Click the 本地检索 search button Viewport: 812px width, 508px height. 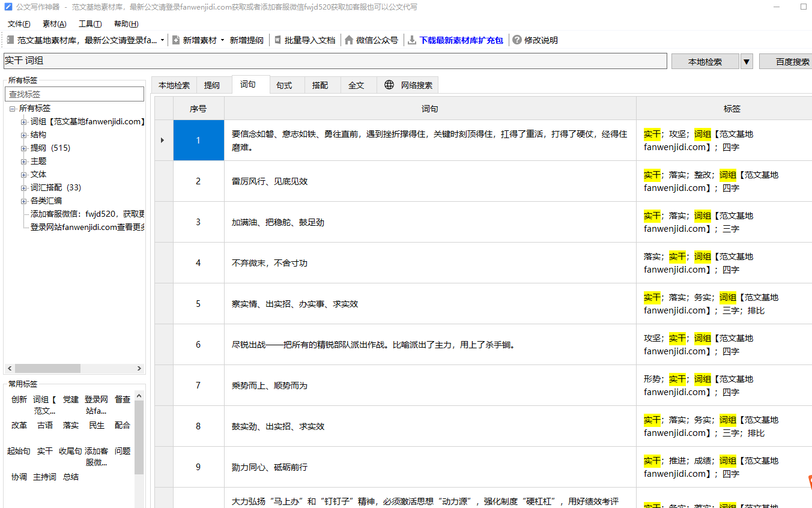[705, 61]
